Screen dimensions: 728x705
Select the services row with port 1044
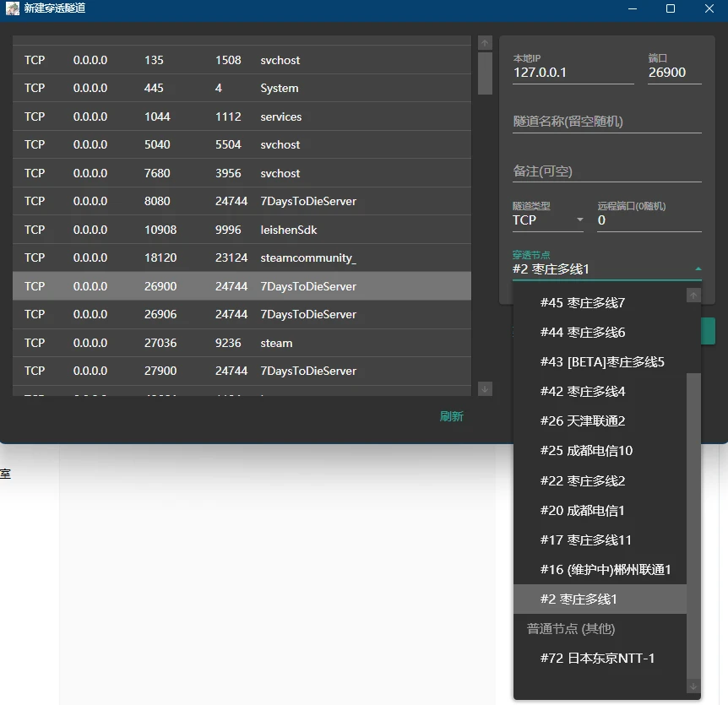coord(242,117)
